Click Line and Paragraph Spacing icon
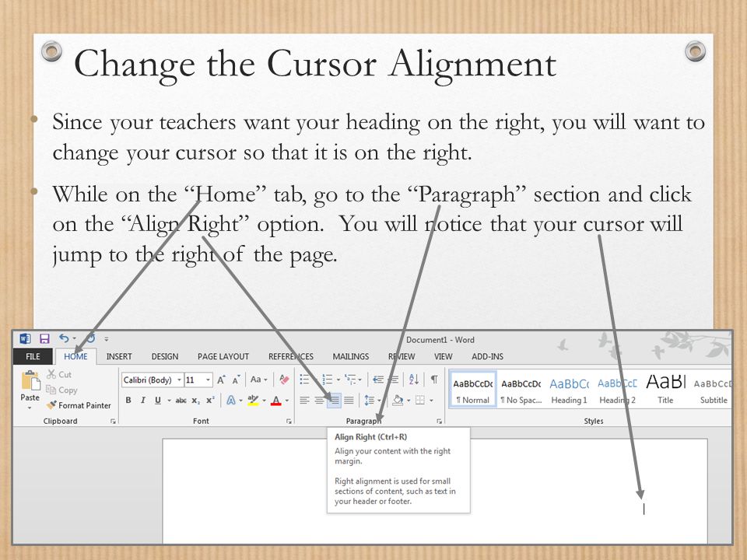747x560 pixels. (370, 401)
